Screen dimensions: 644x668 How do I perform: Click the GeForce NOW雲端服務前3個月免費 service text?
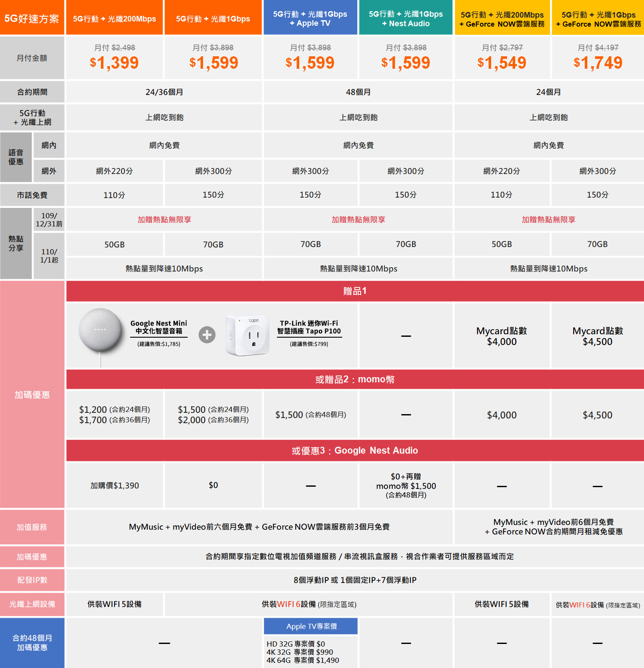click(326, 527)
